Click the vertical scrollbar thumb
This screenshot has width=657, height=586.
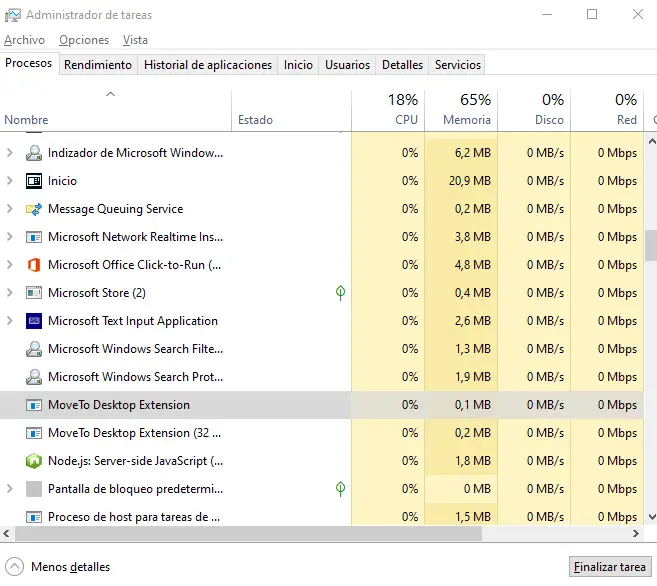coord(650,244)
